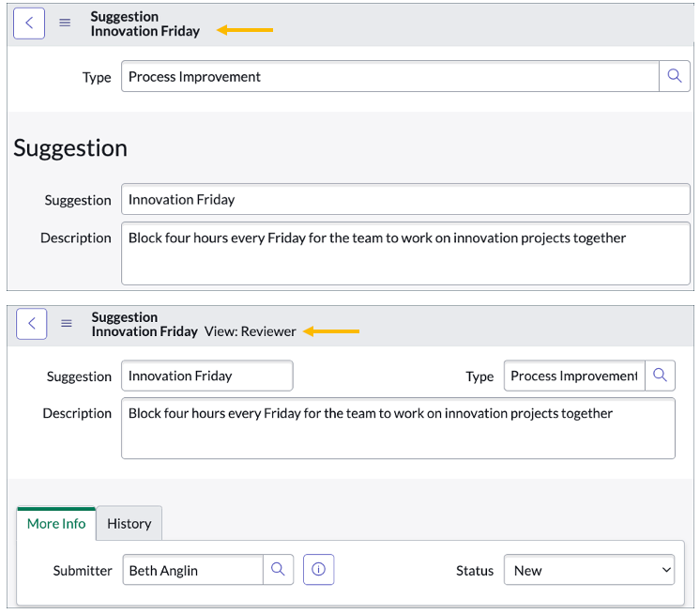Switch to the More Info tab

pos(56,523)
